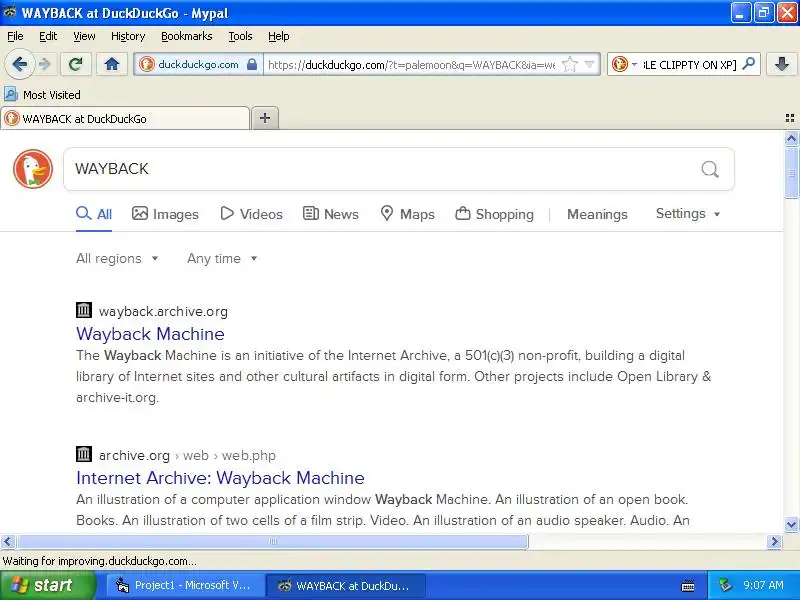Click the URL text in address bar

point(411,65)
